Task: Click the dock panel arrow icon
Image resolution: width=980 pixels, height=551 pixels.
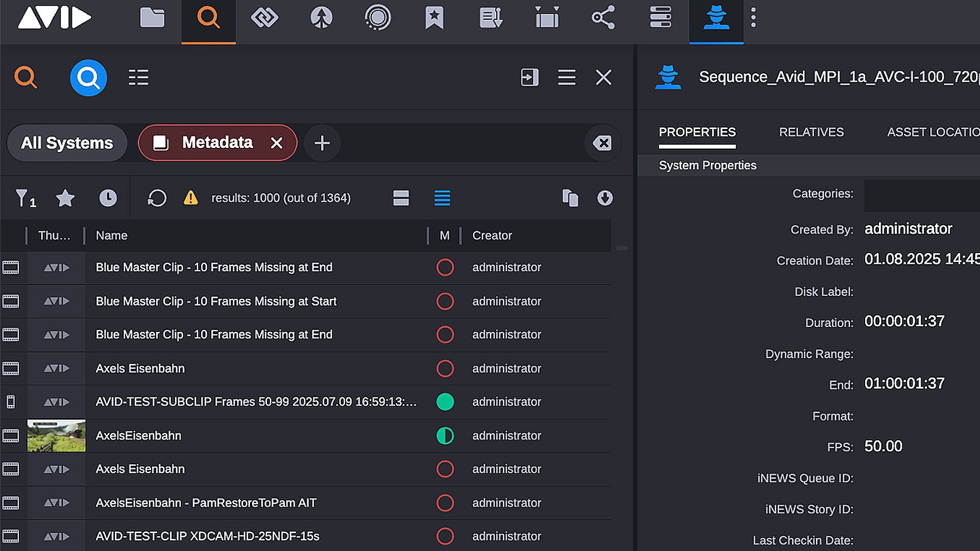Action: [529, 78]
